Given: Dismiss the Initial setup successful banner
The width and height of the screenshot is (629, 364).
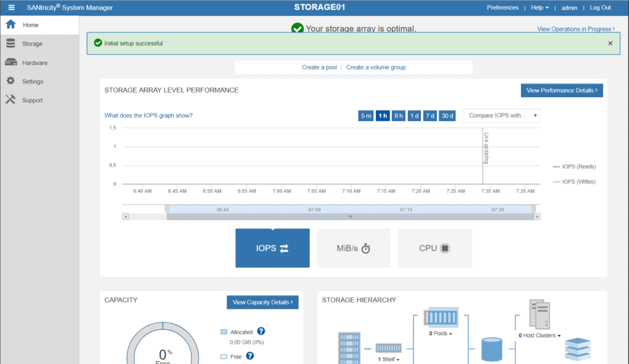Looking at the screenshot, I should click(610, 43).
